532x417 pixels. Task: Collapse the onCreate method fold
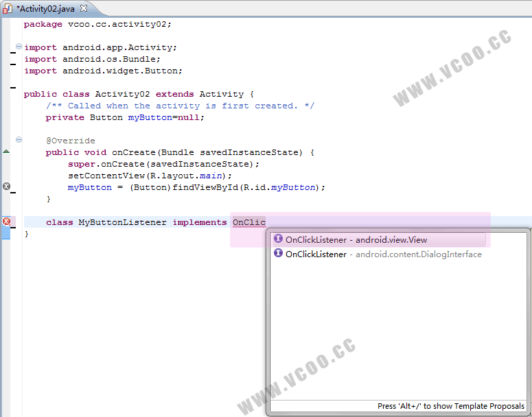click(19, 140)
